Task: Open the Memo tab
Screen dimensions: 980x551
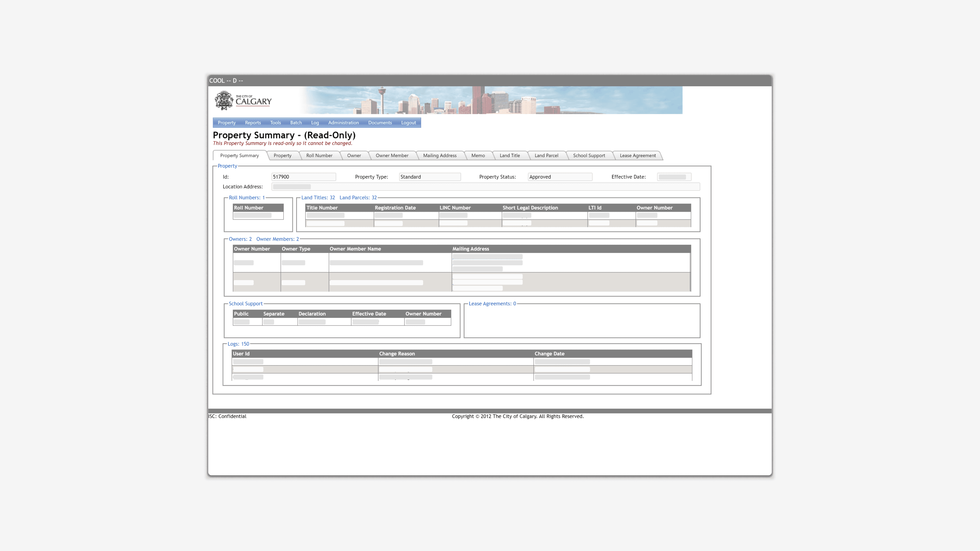Action: 478,156
